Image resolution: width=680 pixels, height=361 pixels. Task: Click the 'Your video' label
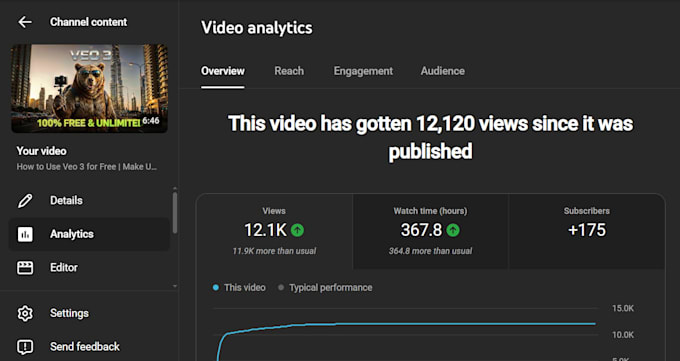(x=42, y=151)
